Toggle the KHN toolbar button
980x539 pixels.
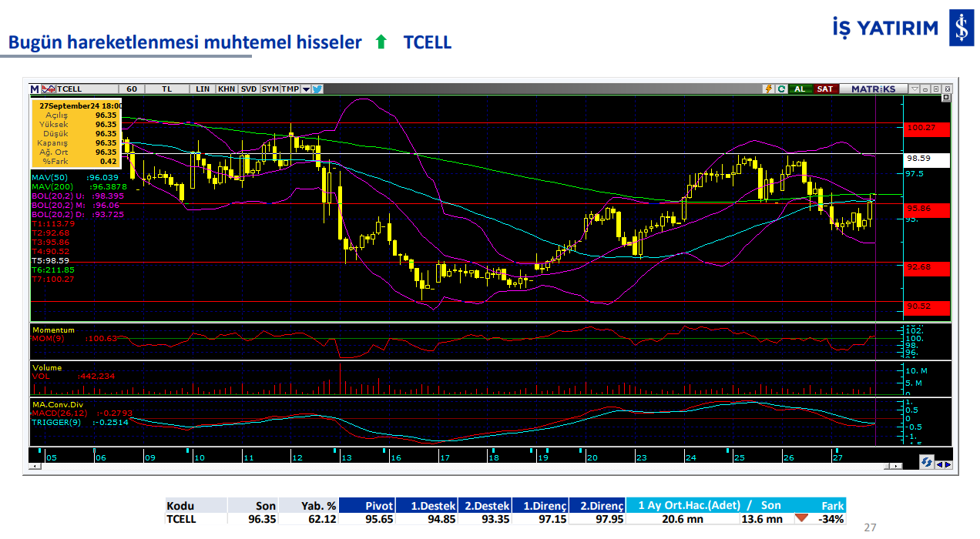pos(227,89)
